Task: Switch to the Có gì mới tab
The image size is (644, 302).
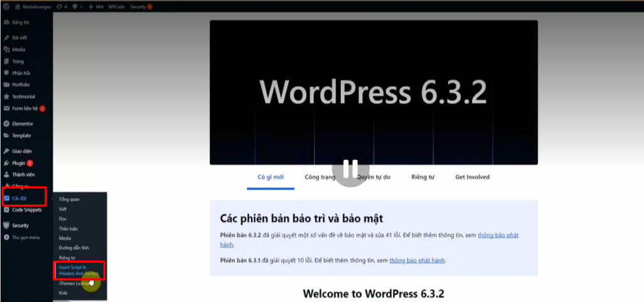Action: (x=270, y=177)
